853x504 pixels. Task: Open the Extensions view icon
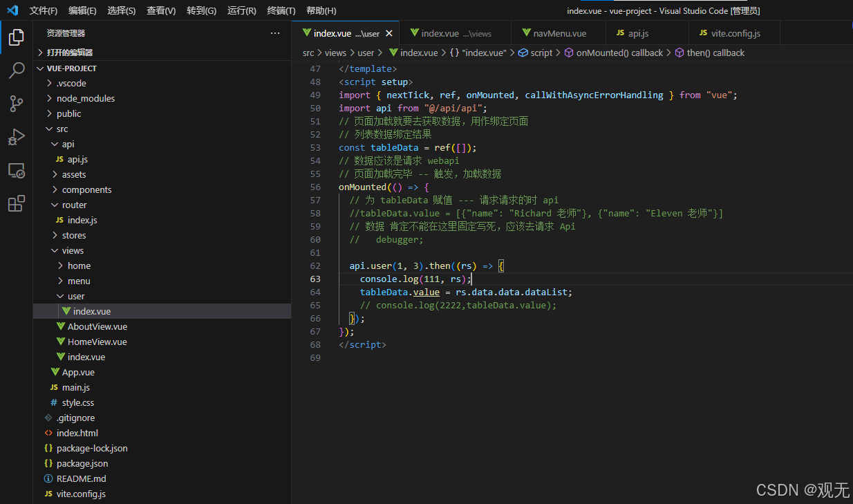pyautogui.click(x=17, y=203)
